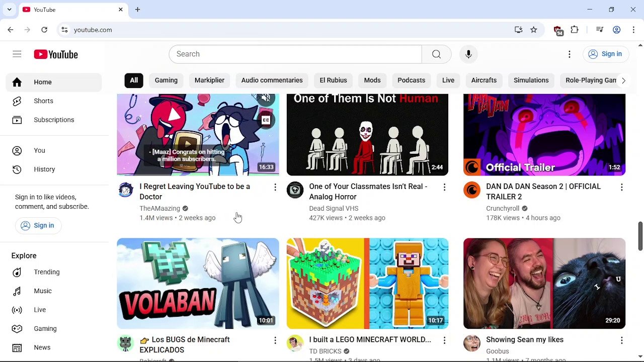Bookmark this page with star icon
The height and width of the screenshot is (362, 644).
tap(534, 30)
